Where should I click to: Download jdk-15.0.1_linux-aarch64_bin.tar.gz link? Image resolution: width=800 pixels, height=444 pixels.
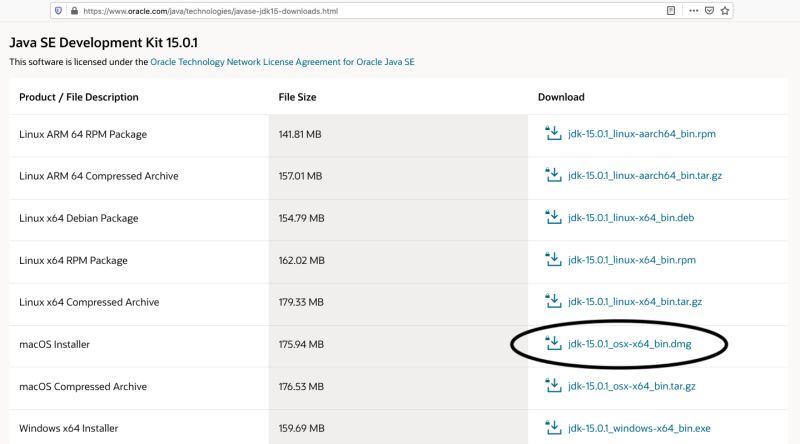645,176
